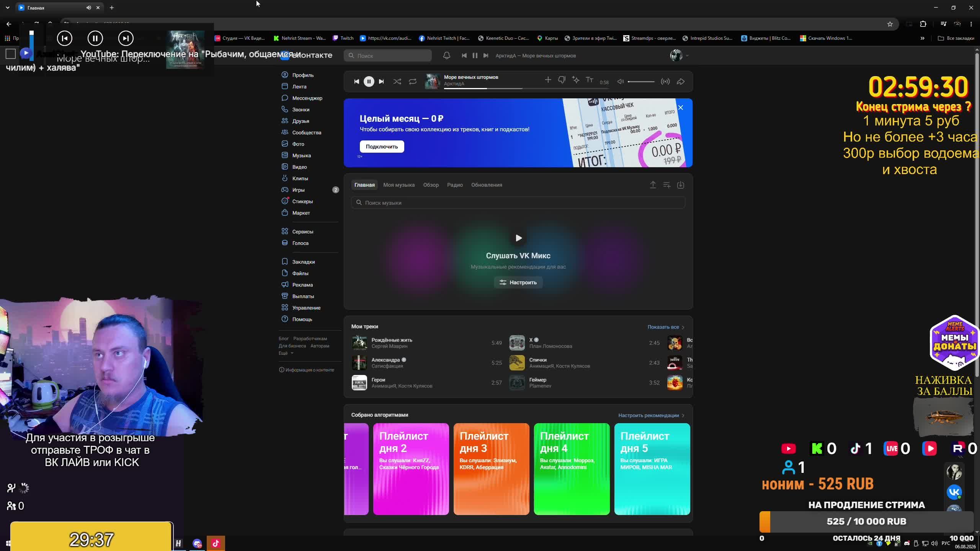Open Профиль in the VK sidebar
Image resolution: width=980 pixels, height=551 pixels.
(x=303, y=75)
